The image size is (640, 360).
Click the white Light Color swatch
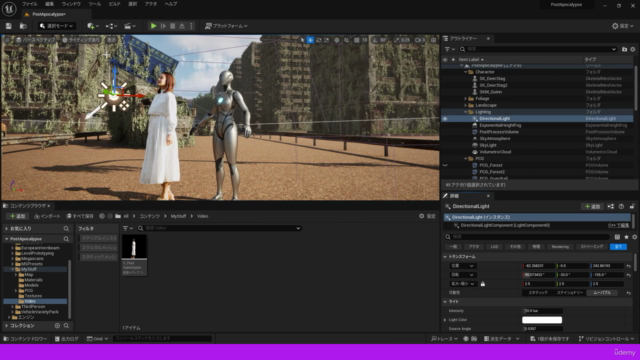tap(542, 320)
